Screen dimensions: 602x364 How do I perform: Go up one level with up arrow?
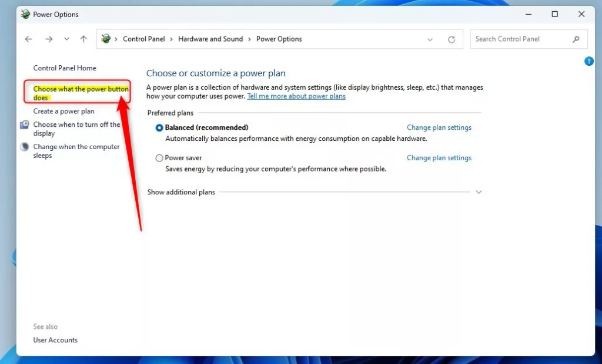pos(83,39)
